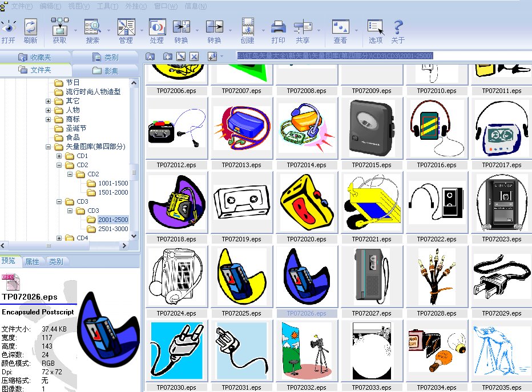
Task: Collapse the 矢量图库(第四部分) folder node
Action: 48,147
